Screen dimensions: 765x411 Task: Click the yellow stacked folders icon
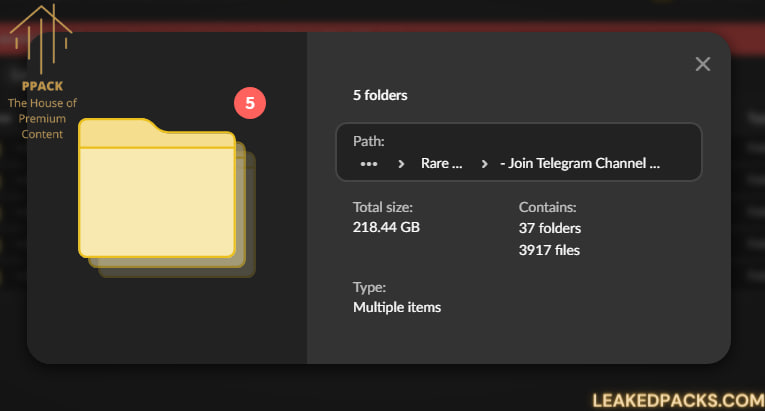pos(160,195)
